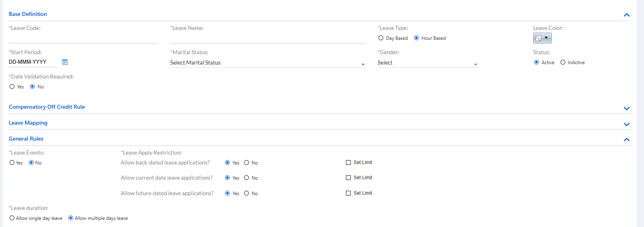The image size is (644, 227).
Task: Open the Start Period calendar picker icon
Action: tap(65, 62)
